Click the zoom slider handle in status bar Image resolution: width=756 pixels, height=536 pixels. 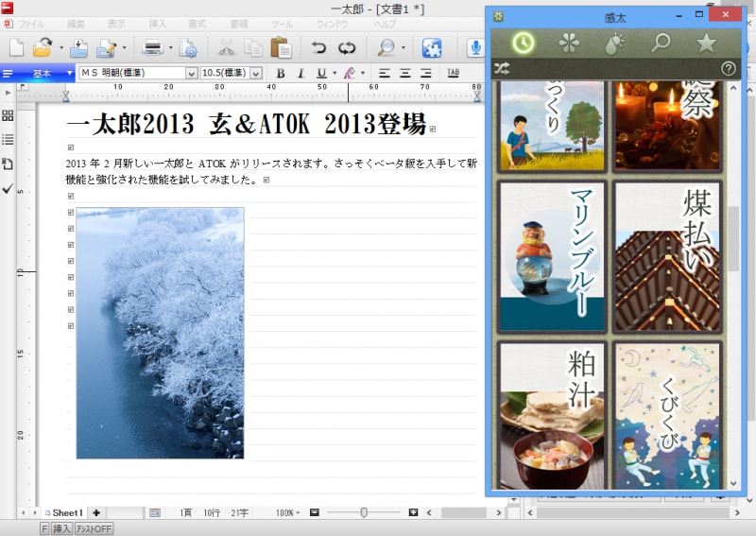[364, 512]
